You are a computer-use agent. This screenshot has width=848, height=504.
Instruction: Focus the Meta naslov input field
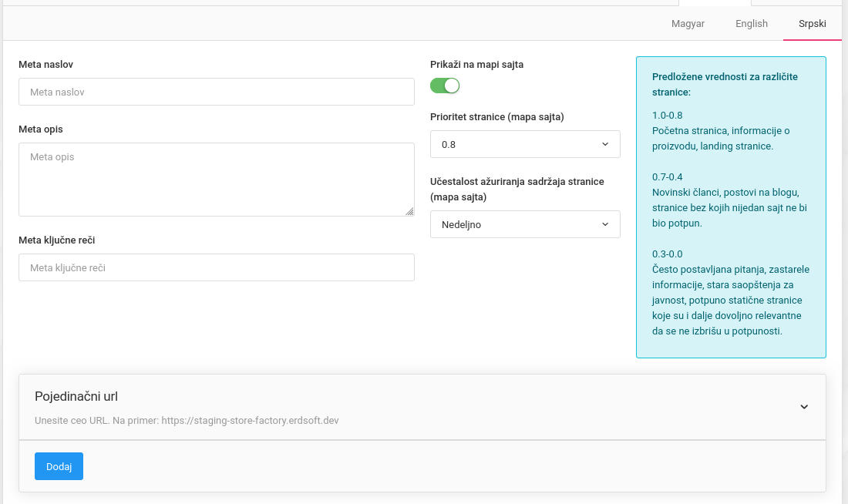point(217,92)
